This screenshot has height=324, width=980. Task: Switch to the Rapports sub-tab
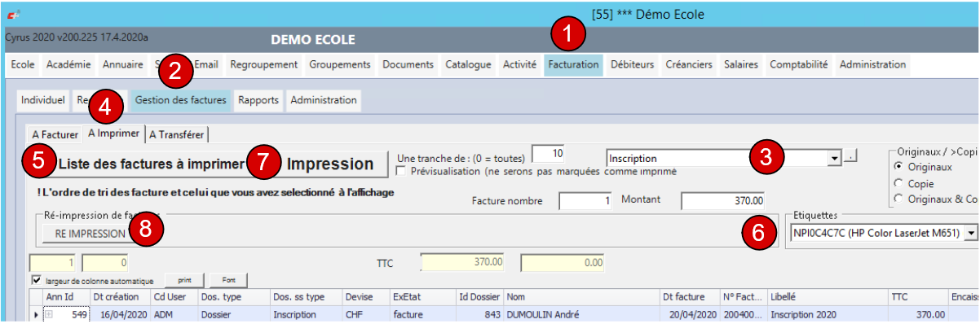point(258,100)
